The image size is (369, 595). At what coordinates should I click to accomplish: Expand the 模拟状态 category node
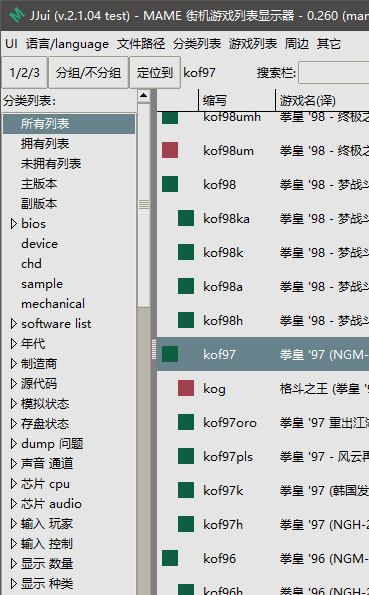[x=14, y=403]
